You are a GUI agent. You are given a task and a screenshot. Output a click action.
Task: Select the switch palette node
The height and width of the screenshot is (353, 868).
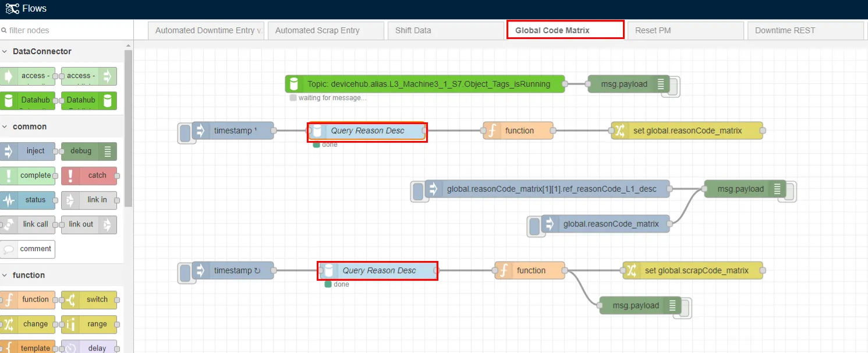[88, 299]
